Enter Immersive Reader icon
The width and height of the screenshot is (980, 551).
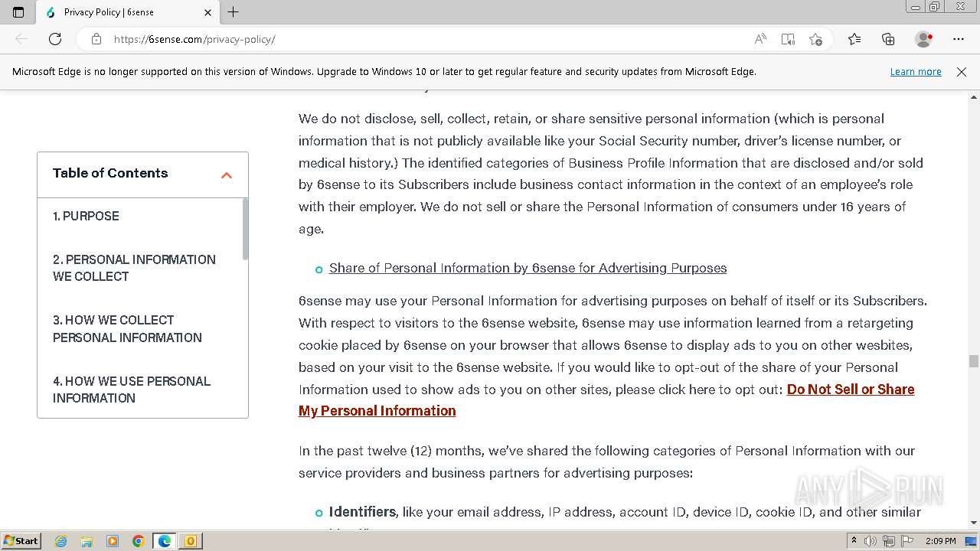[x=788, y=39]
